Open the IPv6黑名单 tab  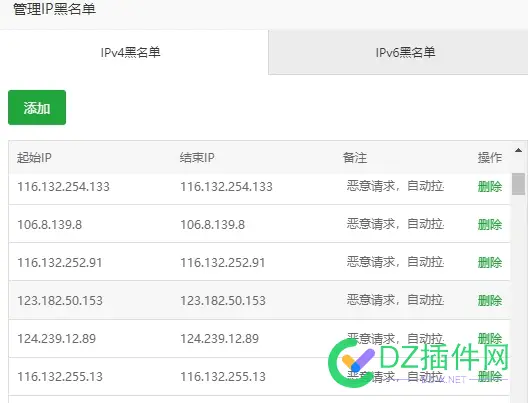pos(398,53)
